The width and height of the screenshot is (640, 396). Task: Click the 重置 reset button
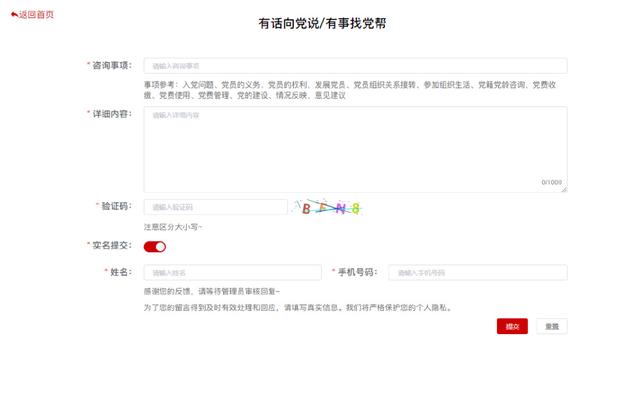point(552,326)
